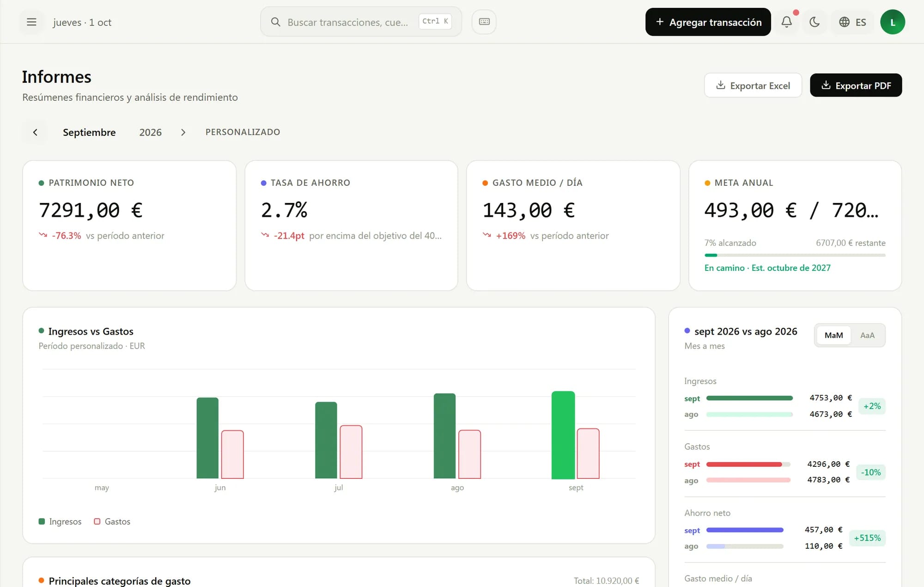Click the ago expenses bar in chart
The image size is (924, 587).
click(469, 454)
